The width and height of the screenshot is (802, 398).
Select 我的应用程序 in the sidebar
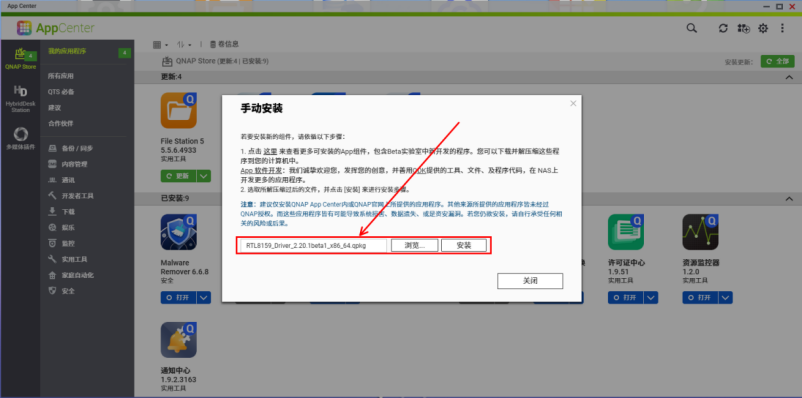[x=67, y=52]
